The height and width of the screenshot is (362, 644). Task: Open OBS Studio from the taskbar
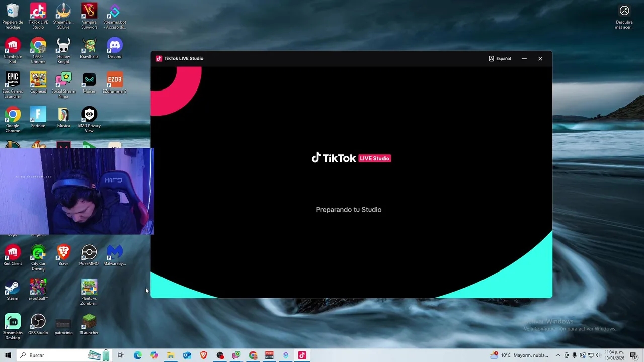pyautogui.click(x=220, y=355)
